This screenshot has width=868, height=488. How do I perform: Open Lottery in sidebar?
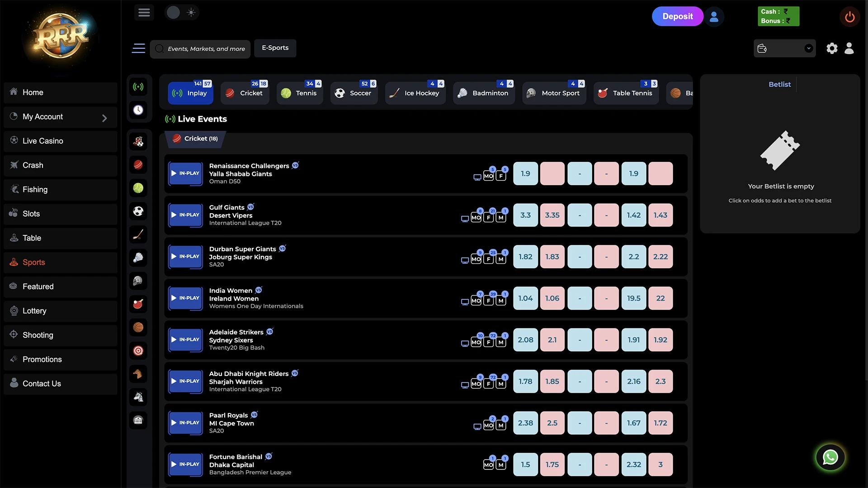(x=60, y=311)
